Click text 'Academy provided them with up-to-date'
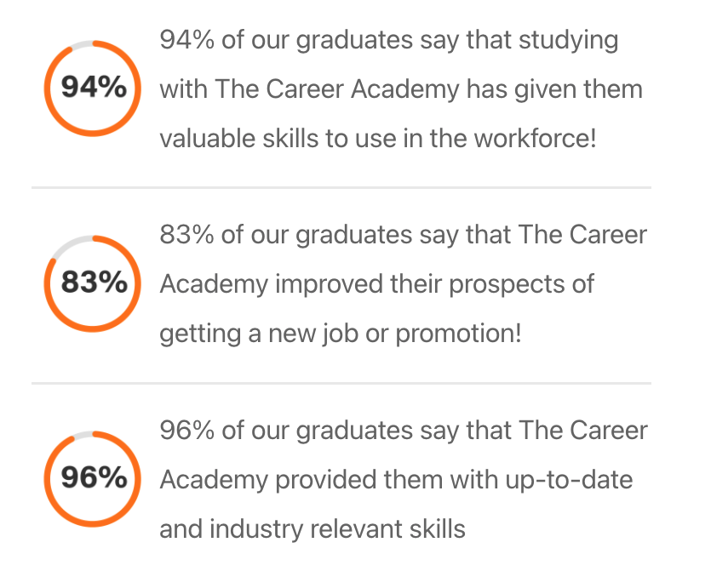This screenshot has width=711, height=588. (x=396, y=480)
